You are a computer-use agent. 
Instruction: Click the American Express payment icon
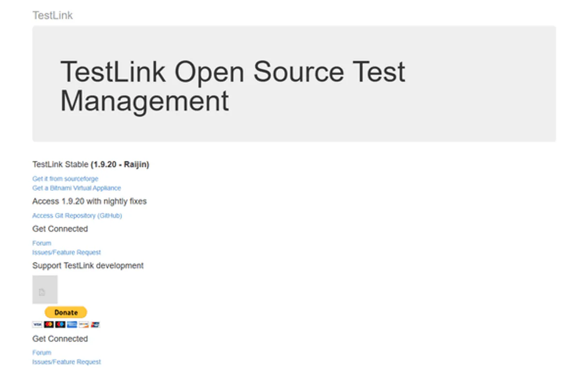[72, 324]
